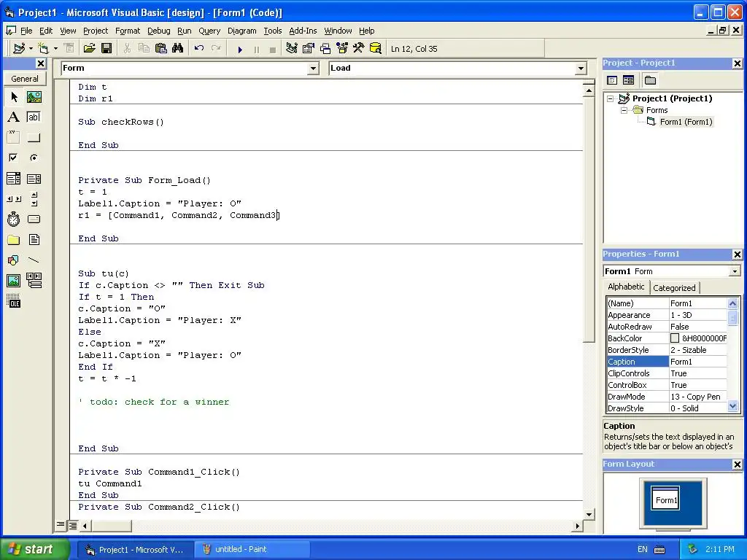Click the Break (pause) toolbar button

click(x=257, y=49)
